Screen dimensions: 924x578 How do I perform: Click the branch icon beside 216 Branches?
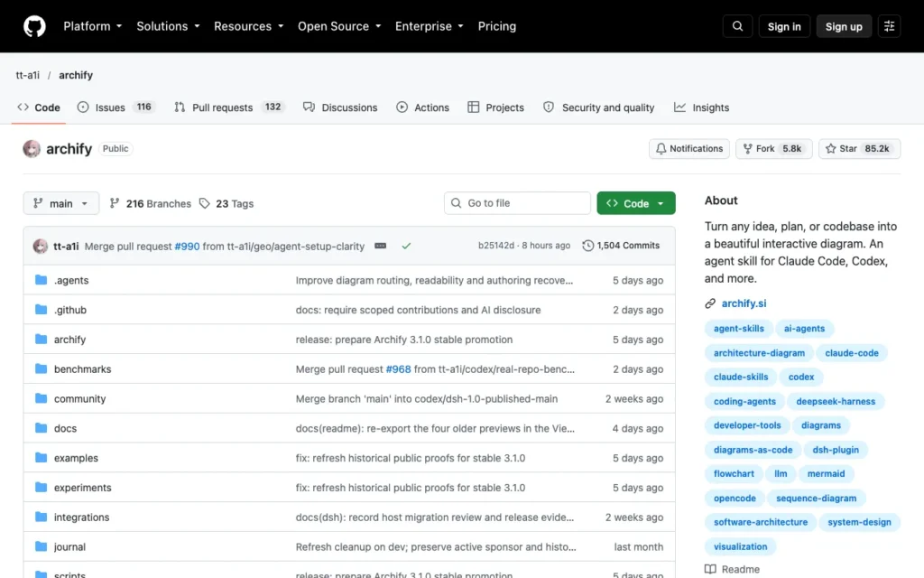point(115,203)
